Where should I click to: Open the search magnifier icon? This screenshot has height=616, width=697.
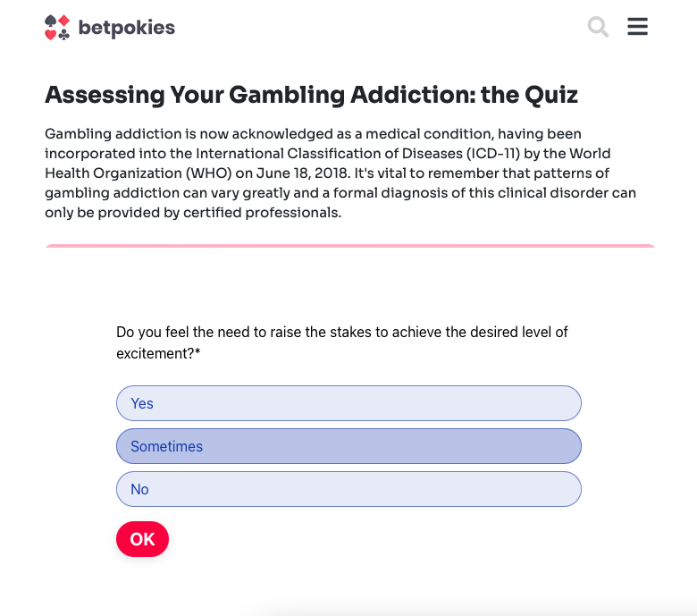point(598,27)
